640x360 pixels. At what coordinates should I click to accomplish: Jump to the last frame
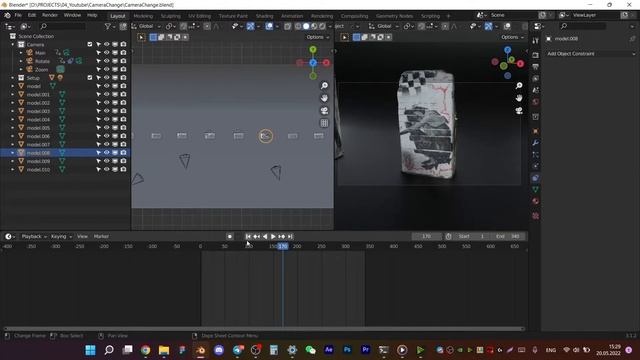click(290, 236)
